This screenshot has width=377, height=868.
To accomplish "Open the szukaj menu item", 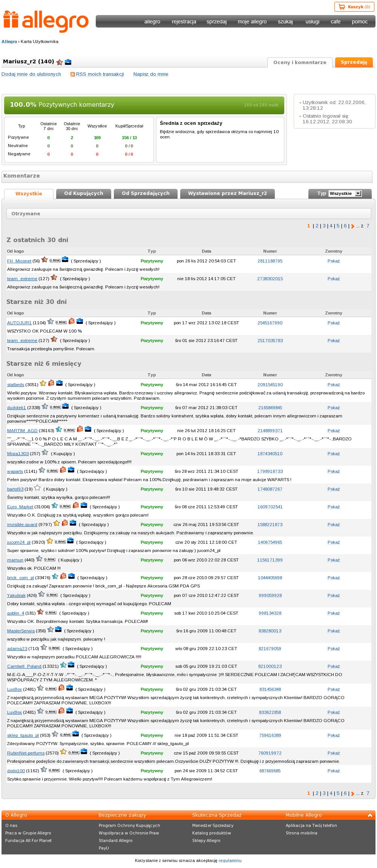I will [285, 21].
